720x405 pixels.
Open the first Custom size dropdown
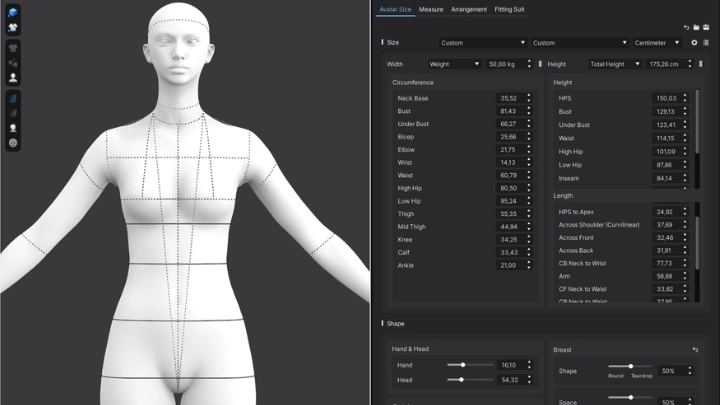tap(483, 43)
